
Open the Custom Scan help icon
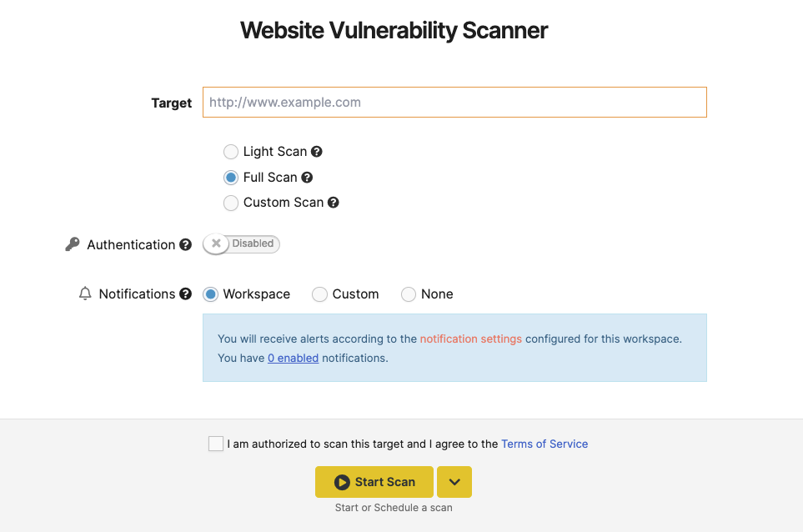coord(333,202)
